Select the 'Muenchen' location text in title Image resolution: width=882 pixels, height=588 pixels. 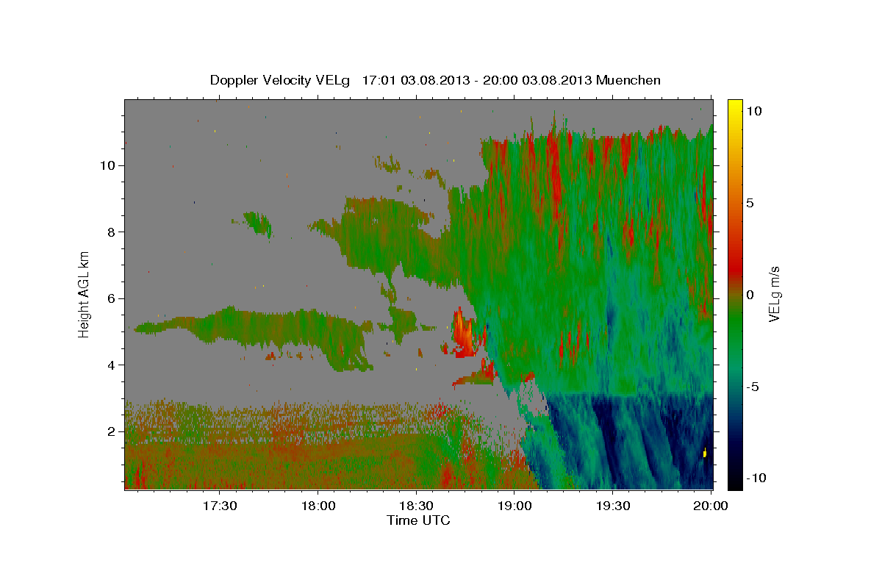pyautogui.click(x=629, y=80)
